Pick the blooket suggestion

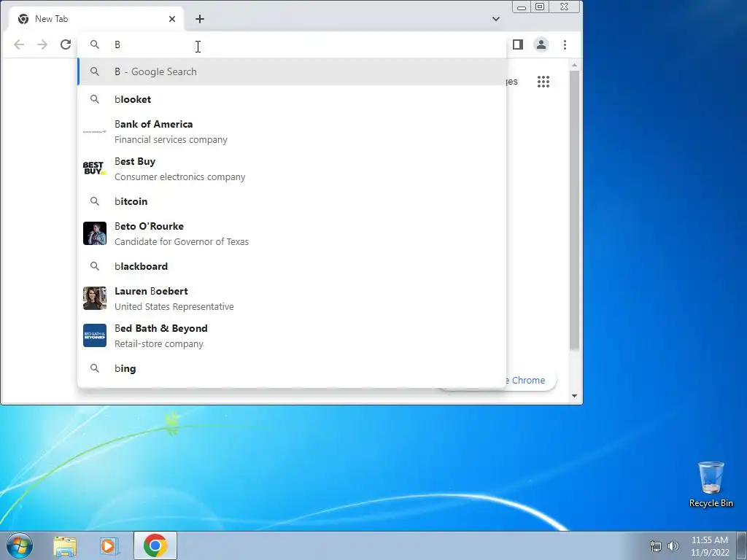coord(292,99)
